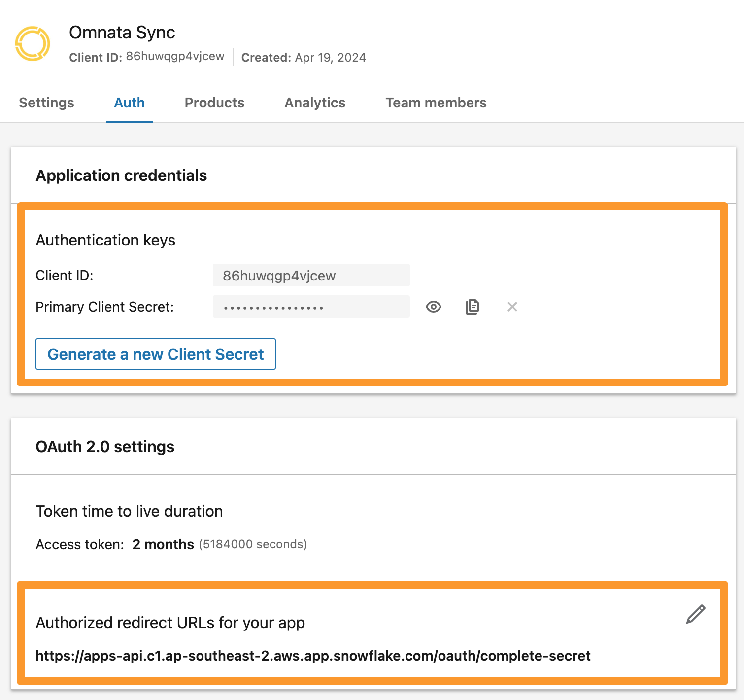Select the Client ID value in page header
This screenshot has width=744, height=700.
click(x=175, y=57)
